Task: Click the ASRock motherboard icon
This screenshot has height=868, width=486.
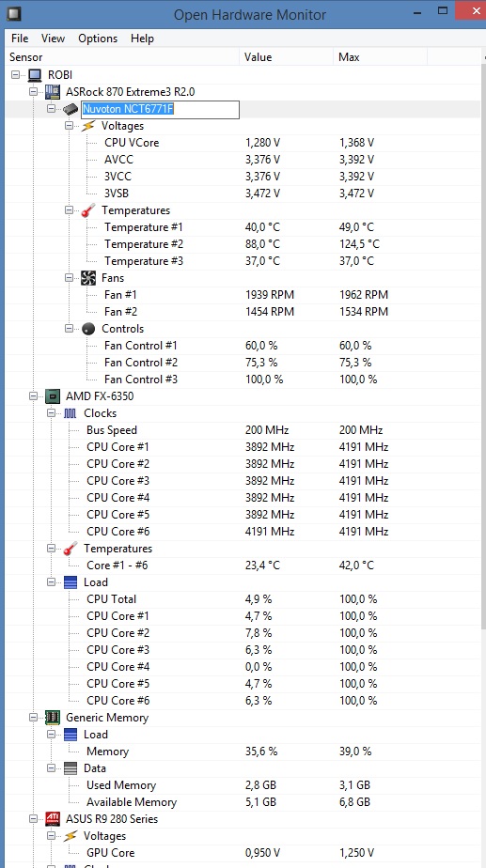Action: (53, 92)
